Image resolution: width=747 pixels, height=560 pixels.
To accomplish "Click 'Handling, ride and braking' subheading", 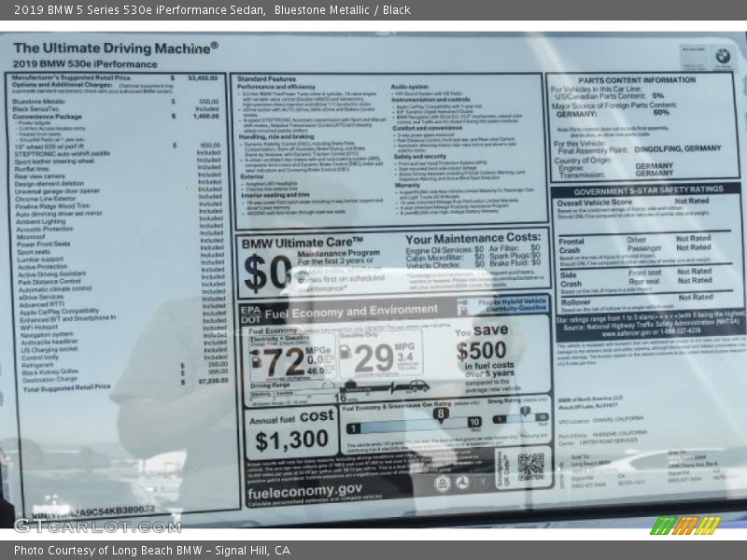I will (x=276, y=136).
